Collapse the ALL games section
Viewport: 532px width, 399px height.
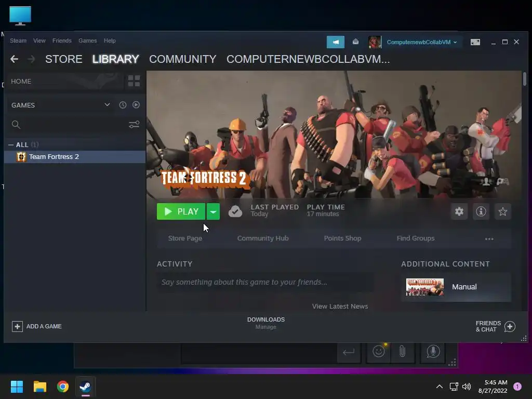pos(11,145)
